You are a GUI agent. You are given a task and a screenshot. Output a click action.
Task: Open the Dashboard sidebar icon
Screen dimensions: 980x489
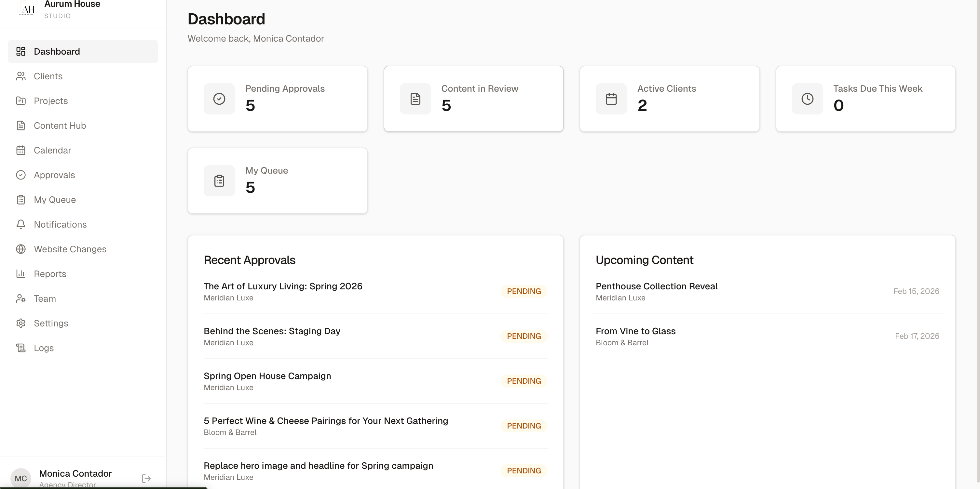pyautogui.click(x=21, y=51)
